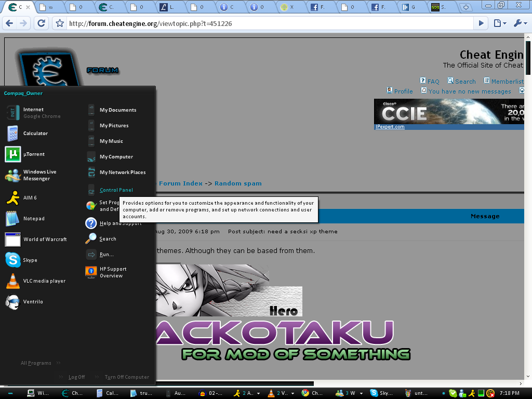Switch to Google Chrome taskbar button
Screen dimensions: 532x399
pyautogui.click(x=313, y=393)
